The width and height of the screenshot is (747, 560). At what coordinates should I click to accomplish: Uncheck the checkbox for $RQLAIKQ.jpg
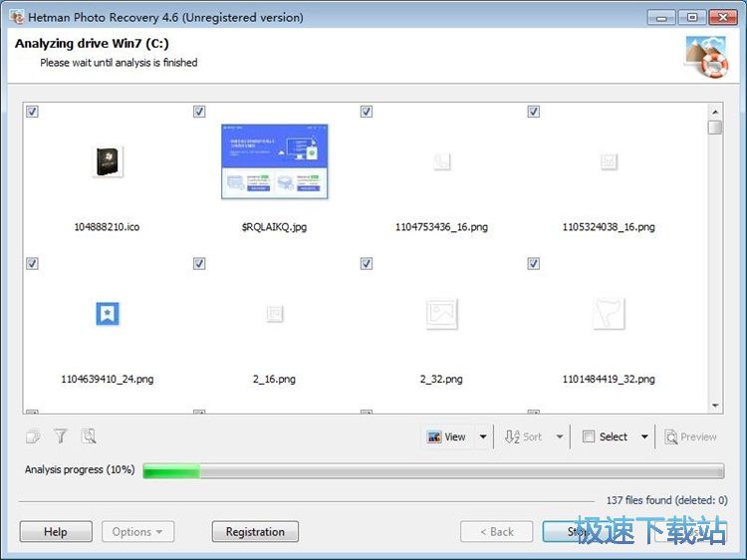[199, 112]
